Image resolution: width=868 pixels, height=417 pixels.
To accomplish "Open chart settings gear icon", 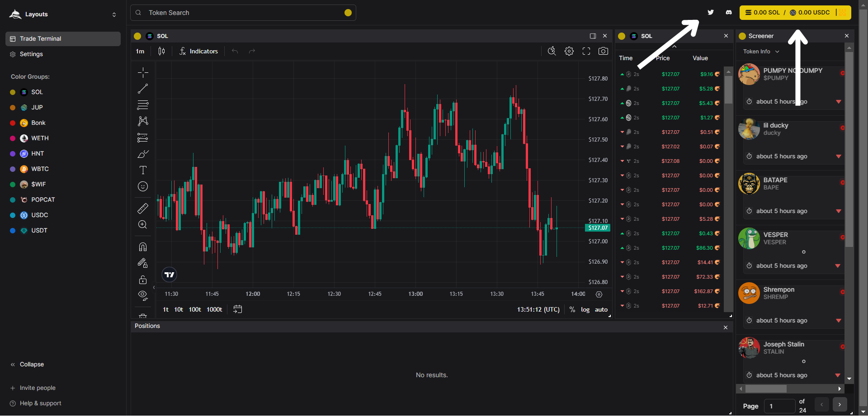I will click(x=569, y=52).
